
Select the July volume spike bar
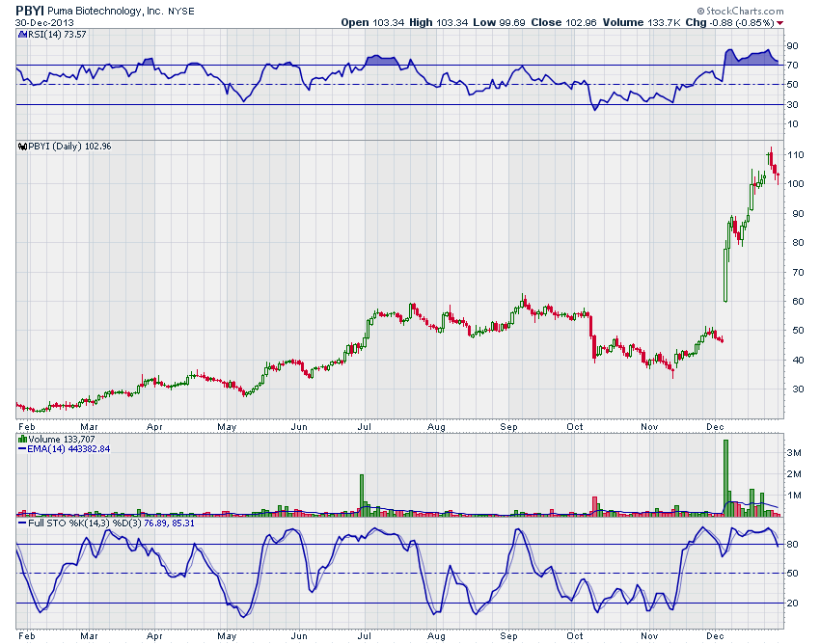(363, 495)
